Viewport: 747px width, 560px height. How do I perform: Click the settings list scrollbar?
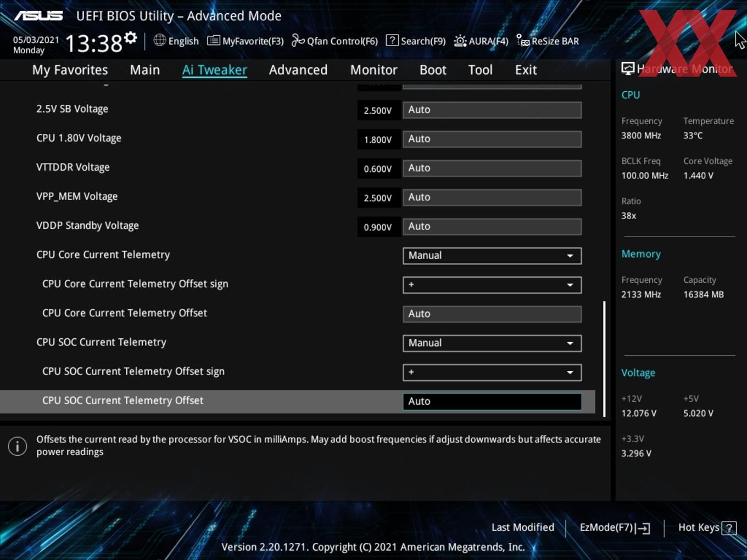[x=604, y=359]
